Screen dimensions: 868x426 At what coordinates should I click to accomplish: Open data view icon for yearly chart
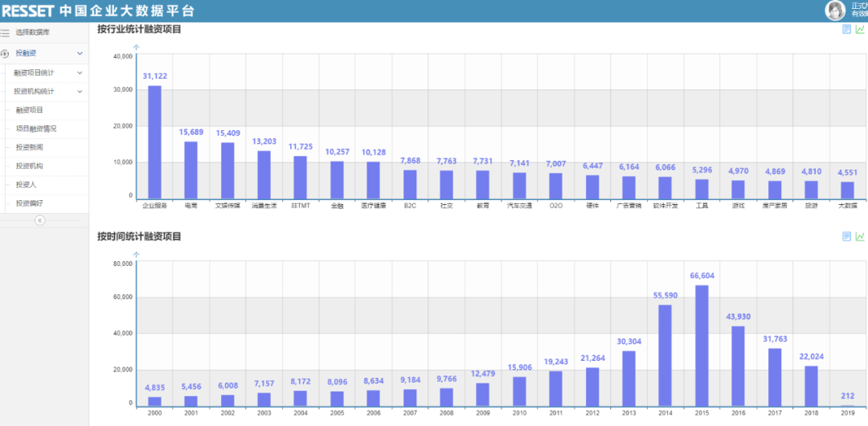[x=846, y=236]
